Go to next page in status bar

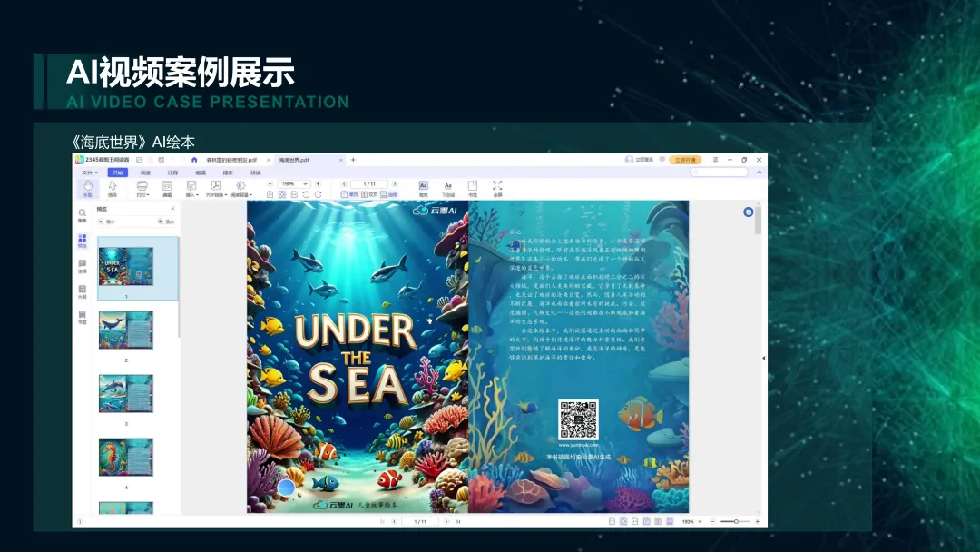click(x=446, y=521)
